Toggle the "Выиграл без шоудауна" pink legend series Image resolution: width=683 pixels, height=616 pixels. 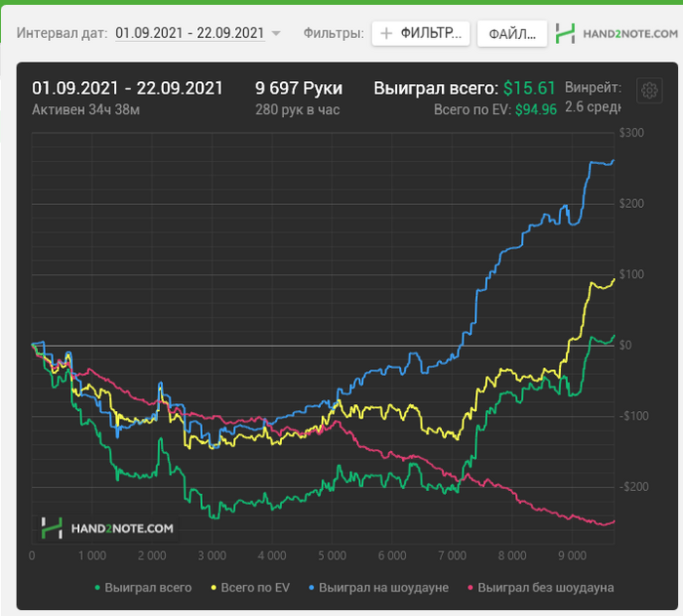(541, 588)
